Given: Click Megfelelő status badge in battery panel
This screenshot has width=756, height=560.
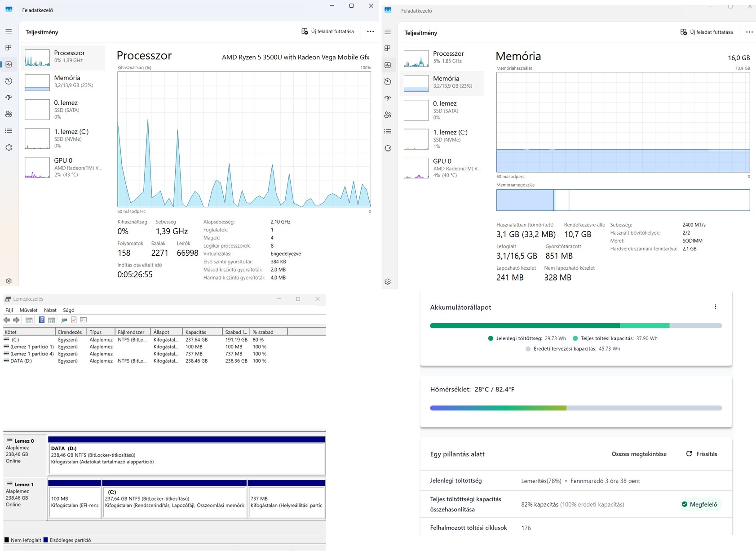Looking at the screenshot, I should coord(699,504).
